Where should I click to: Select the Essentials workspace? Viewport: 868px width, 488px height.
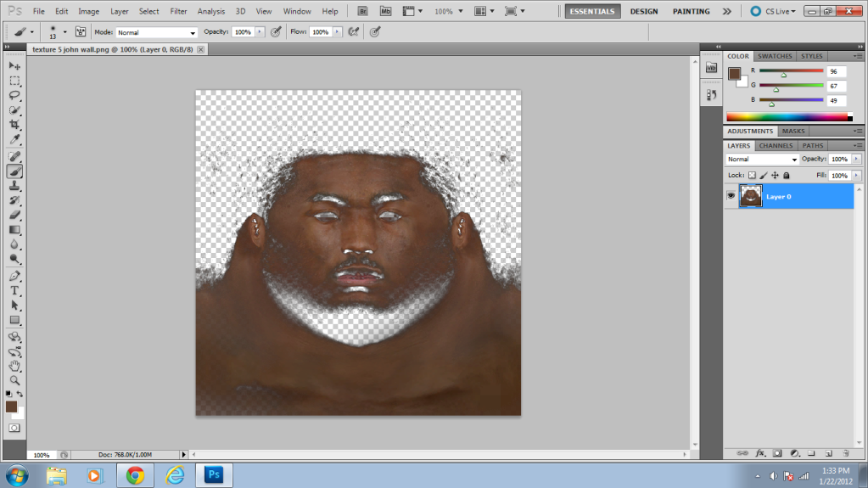pos(592,11)
